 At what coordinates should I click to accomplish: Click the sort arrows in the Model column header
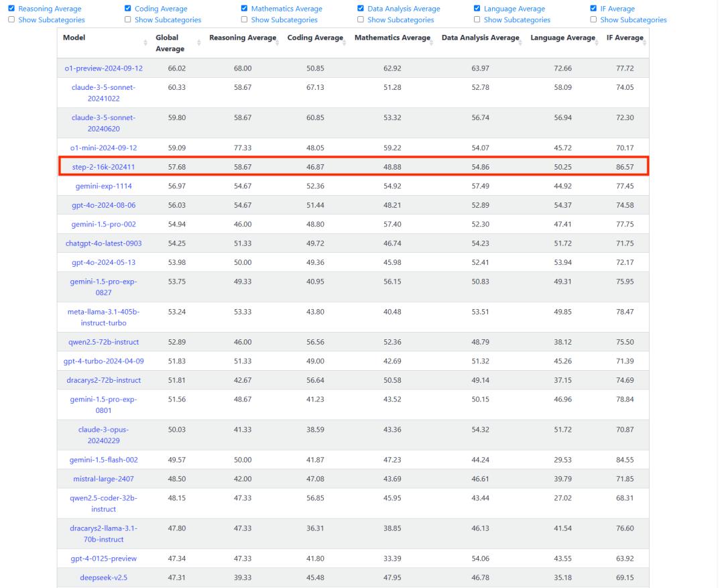pyautogui.click(x=145, y=44)
